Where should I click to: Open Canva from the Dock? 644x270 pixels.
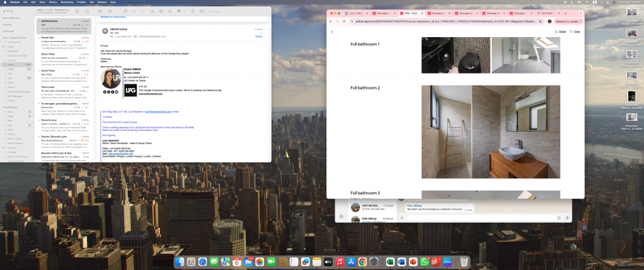447,262
